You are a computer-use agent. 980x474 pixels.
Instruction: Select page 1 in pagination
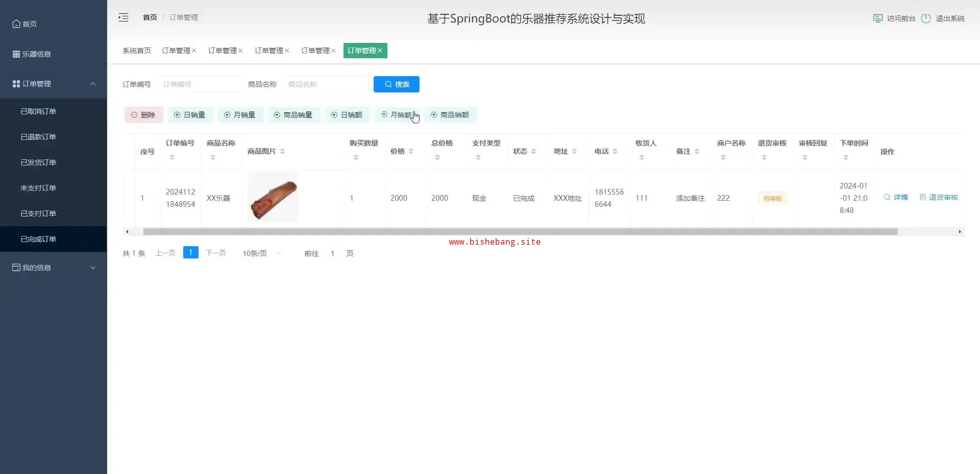point(190,253)
